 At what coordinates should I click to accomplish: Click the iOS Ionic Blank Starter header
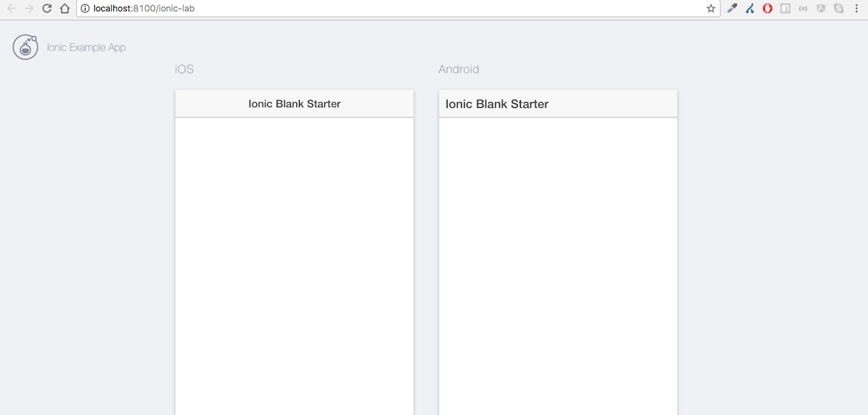(294, 104)
